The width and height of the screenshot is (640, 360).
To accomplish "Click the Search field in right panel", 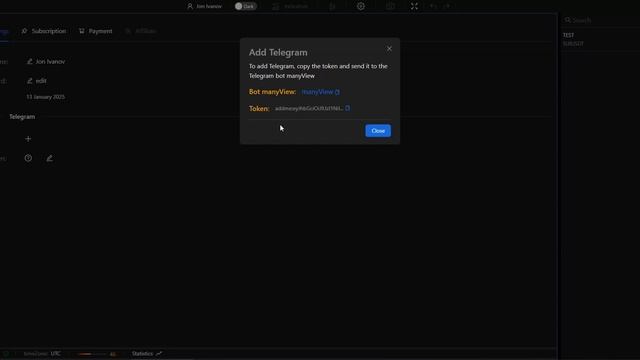I will (x=600, y=20).
